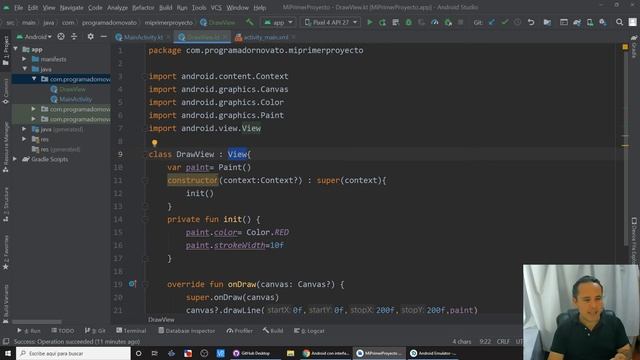
Task: Open the File menu
Action: click(18, 7)
